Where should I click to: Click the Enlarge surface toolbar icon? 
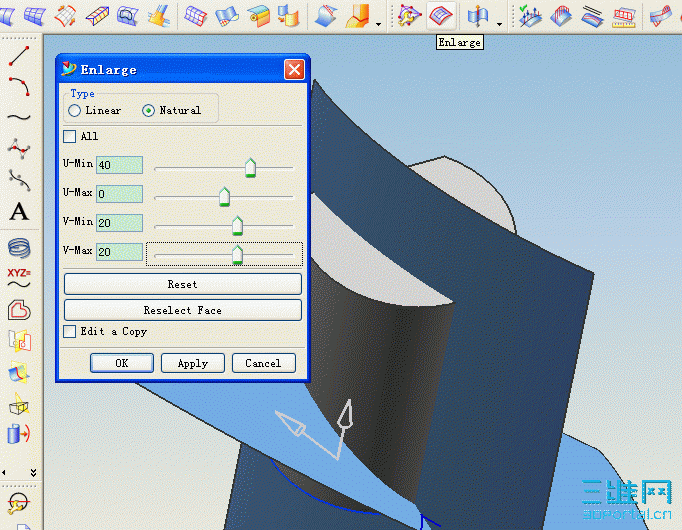point(441,16)
